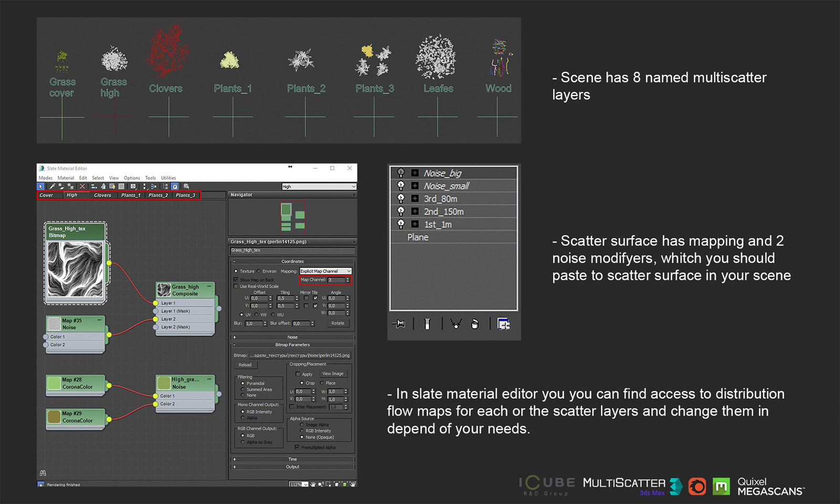Click the red X Delete Selected icon
The width and height of the screenshot is (840, 504).
(82, 186)
